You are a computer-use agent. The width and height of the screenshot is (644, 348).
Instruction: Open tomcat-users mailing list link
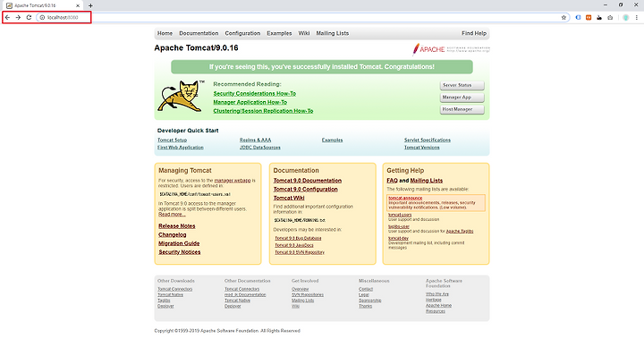coord(400,215)
